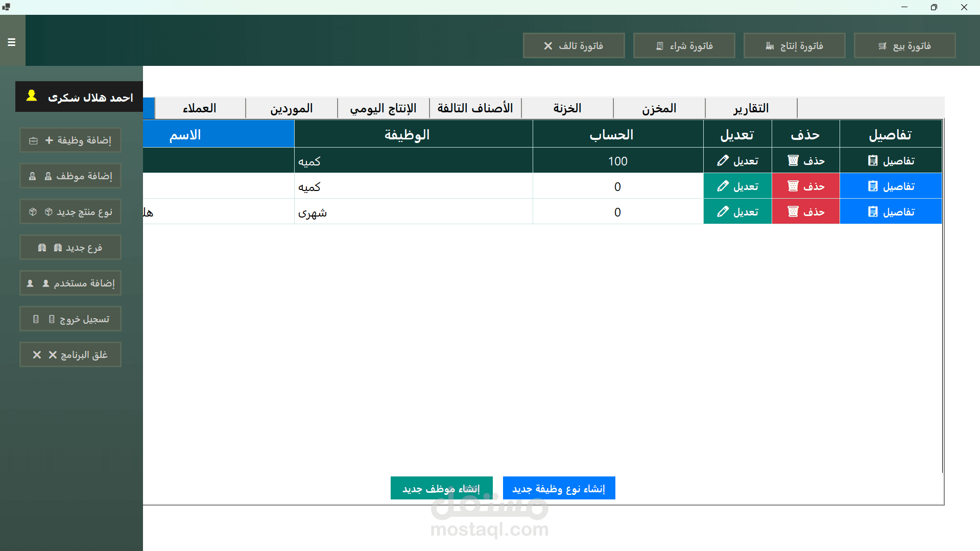Open فاتورة تالف (damaged invoice)
980x551 pixels.
573,45
